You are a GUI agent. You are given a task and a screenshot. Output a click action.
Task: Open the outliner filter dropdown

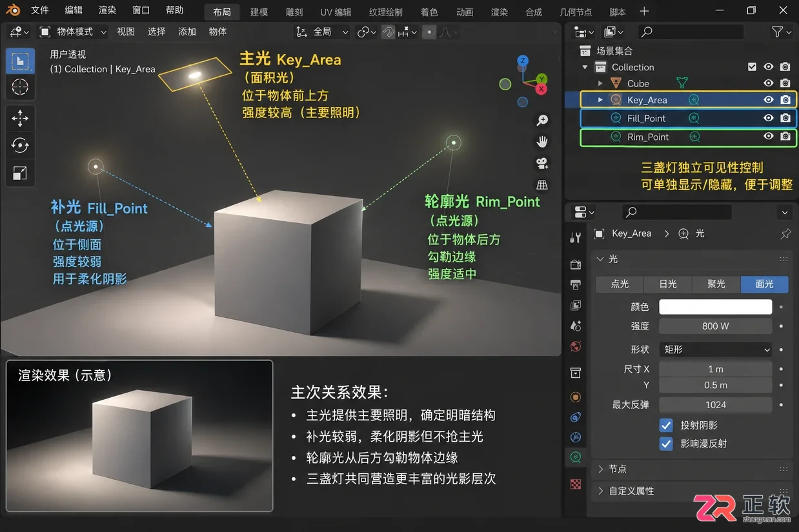pos(780,32)
